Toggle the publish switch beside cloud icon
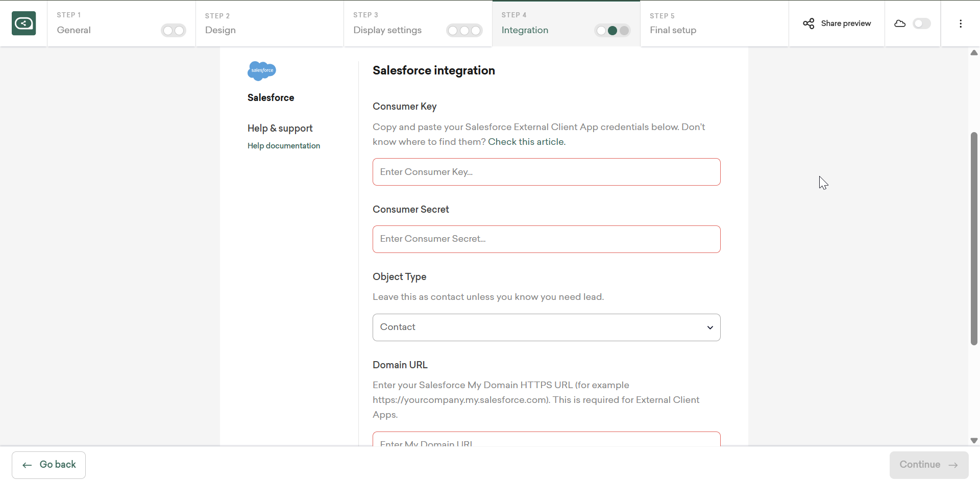980x483 pixels. coord(922,23)
